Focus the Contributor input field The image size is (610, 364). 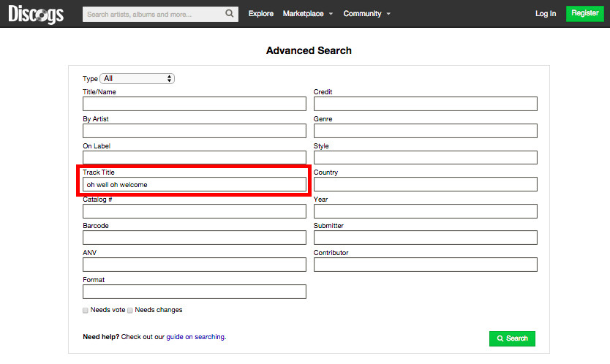click(425, 265)
